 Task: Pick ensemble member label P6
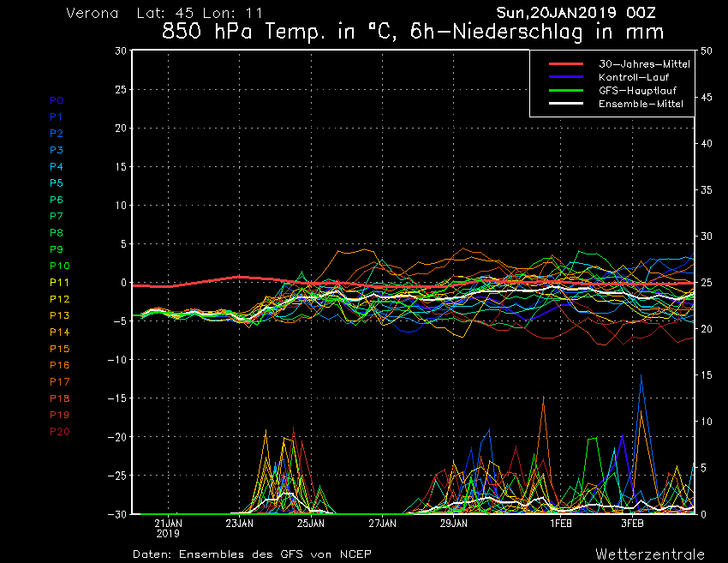click(57, 200)
